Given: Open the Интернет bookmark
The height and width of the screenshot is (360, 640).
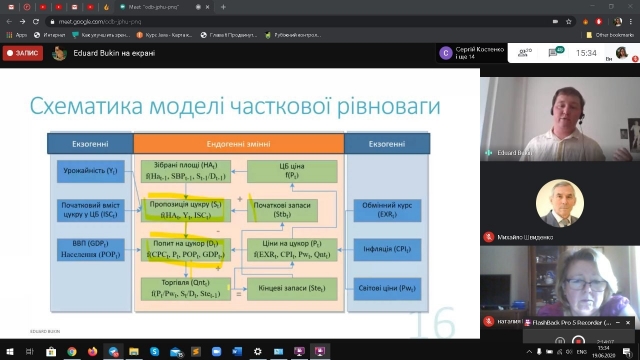Looking at the screenshot, I should pos(49,35).
